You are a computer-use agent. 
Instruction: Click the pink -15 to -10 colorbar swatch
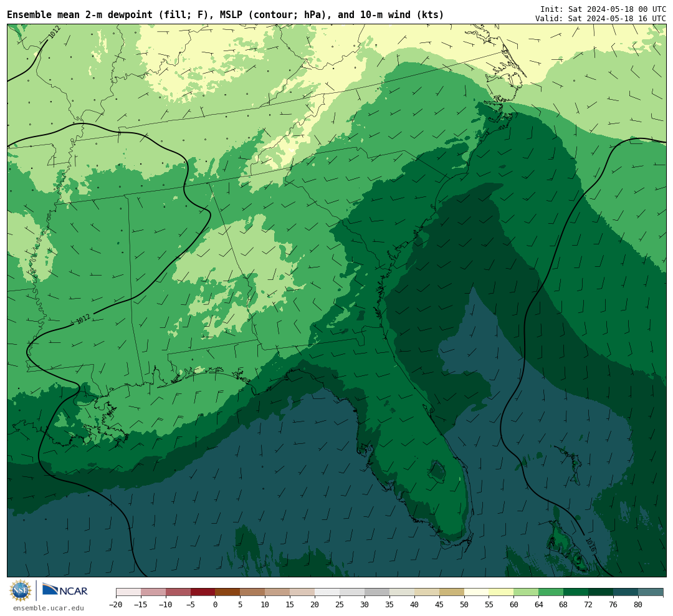click(153, 592)
